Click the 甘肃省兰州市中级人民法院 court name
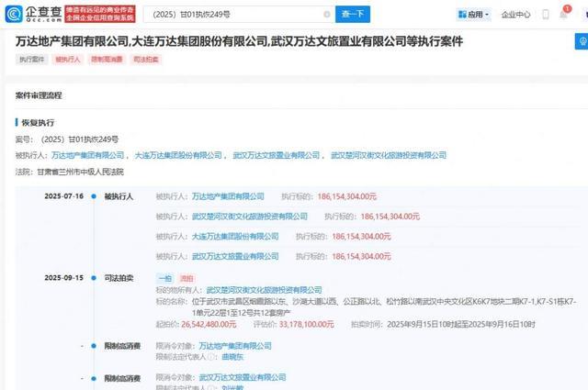Screen dimensions: 588x390 point(80,172)
